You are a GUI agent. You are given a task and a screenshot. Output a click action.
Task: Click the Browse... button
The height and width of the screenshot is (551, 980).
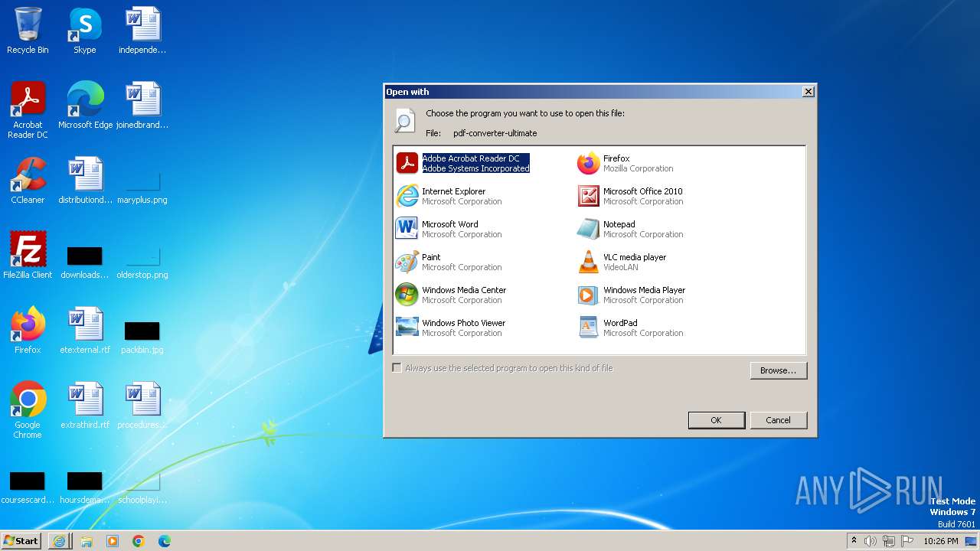[x=778, y=370]
